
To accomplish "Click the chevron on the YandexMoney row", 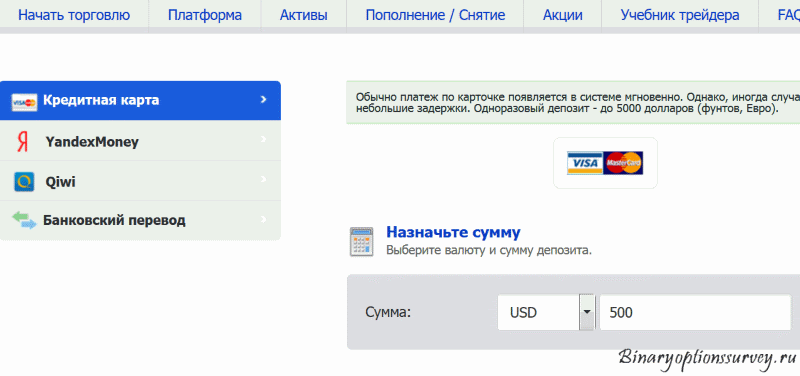I will 263,139.
